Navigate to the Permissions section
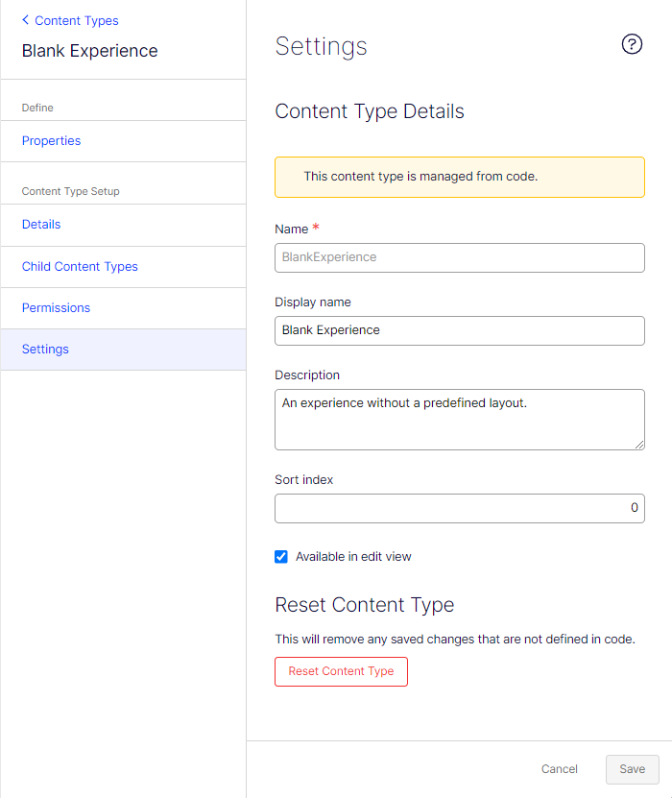The height and width of the screenshot is (798, 672). (x=56, y=308)
